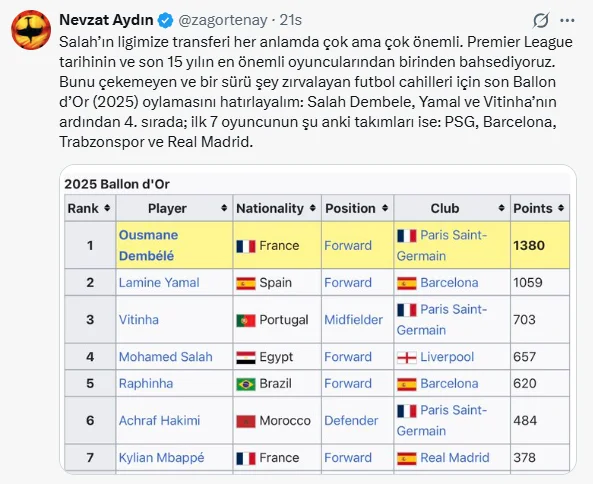Click the Midfielder position link for Vitinha
Image resolution: width=593 pixels, height=484 pixels.
(353, 320)
